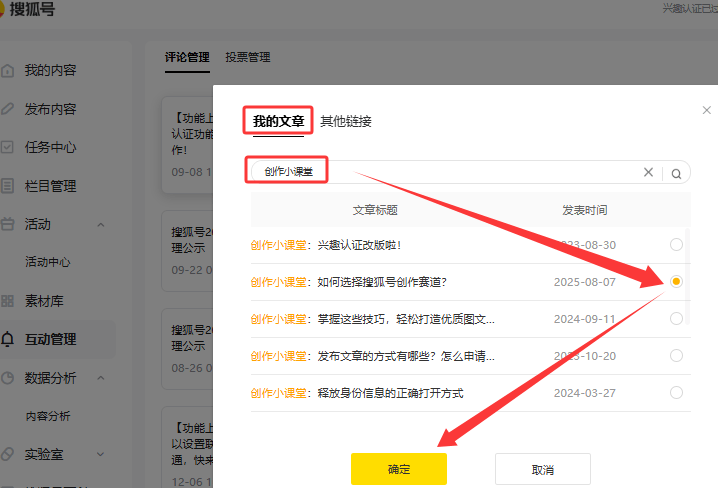Open the 投票管理 tab
Image resolution: width=718 pixels, height=488 pixels.
(x=248, y=57)
